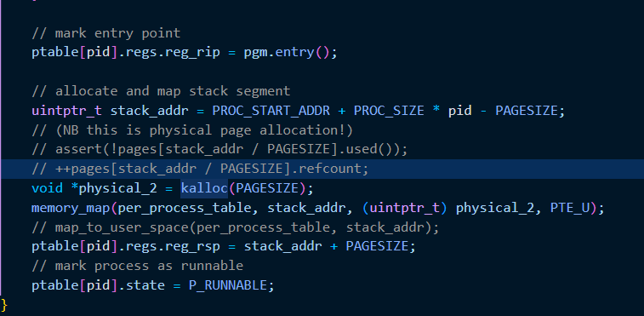Click the highlighted kalloc function name

tap(204, 188)
